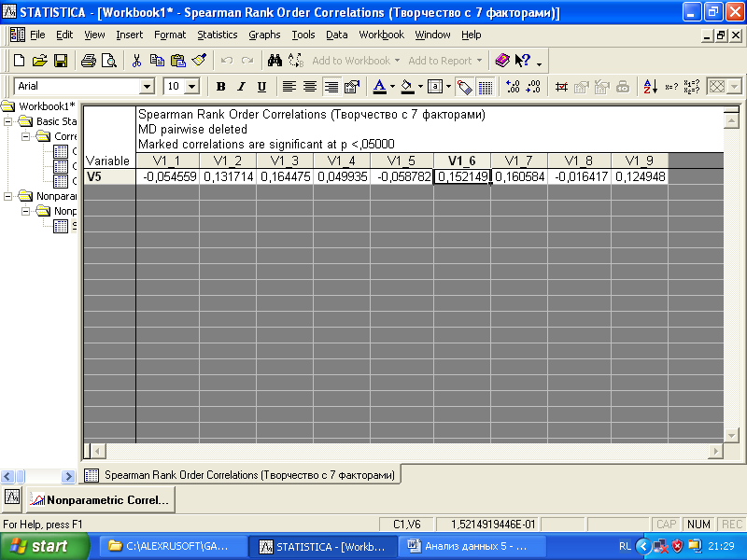Activate What's This help pointer
Image resolution: width=747 pixels, height=560 pixels.
pos(523,61)
